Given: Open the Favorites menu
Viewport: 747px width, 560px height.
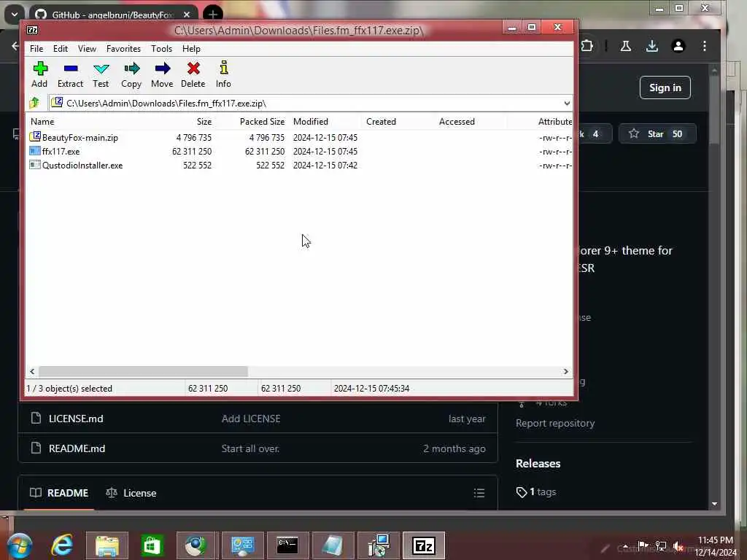Looking at the screenshot, I should (123, 49).
